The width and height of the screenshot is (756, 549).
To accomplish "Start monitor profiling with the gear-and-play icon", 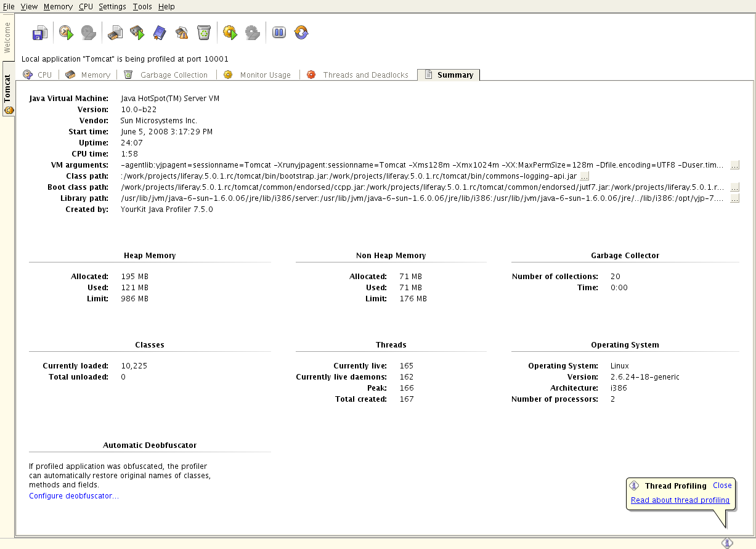I will (230, 33).
